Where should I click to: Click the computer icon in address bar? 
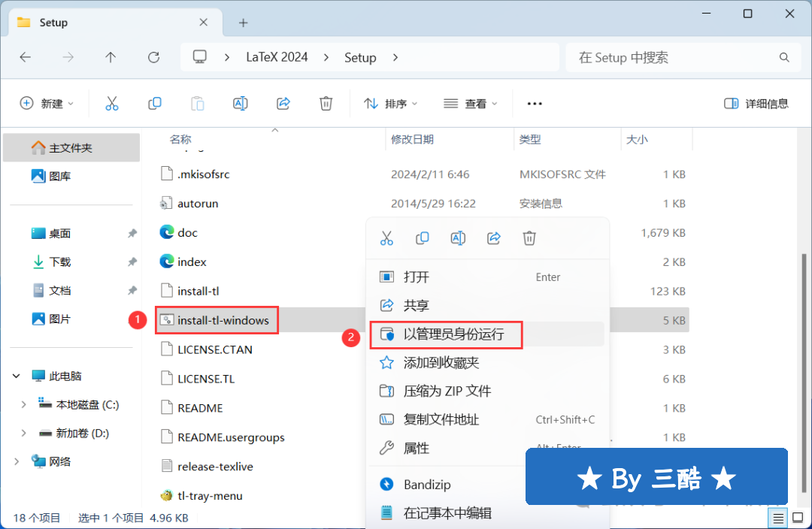click(x=200, y=57)
